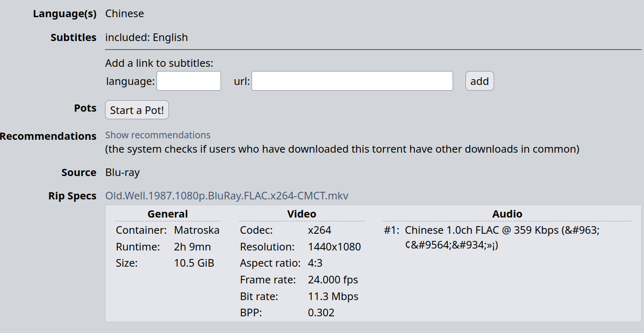The height and width of the screenshot is (333, 644).
Task: Click the size value 10.5 GiB
Action: [194, 263]
